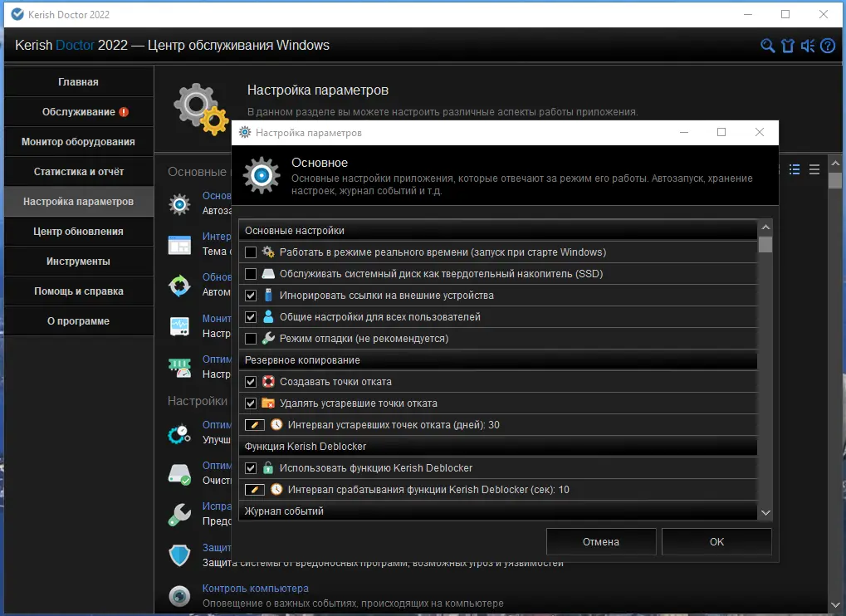
Task: Click the Kerish Doctor logo in title bar
Action: pos(17,15)
